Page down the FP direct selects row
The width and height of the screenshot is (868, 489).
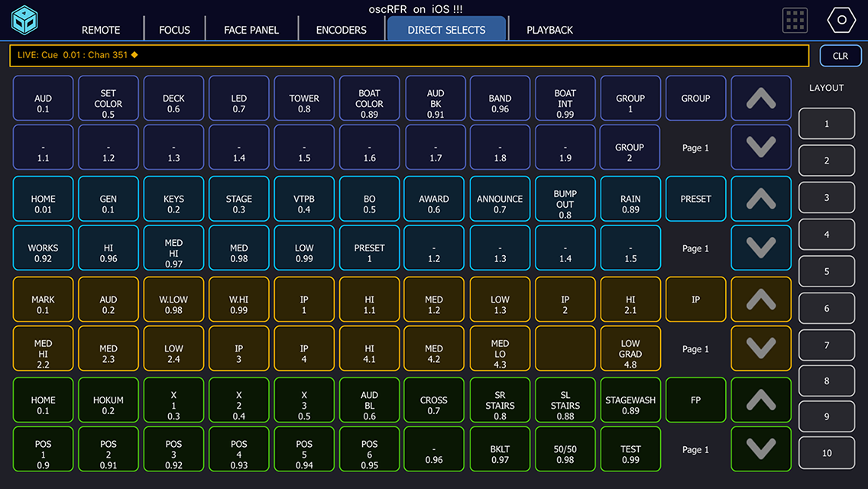click(761, 449)
